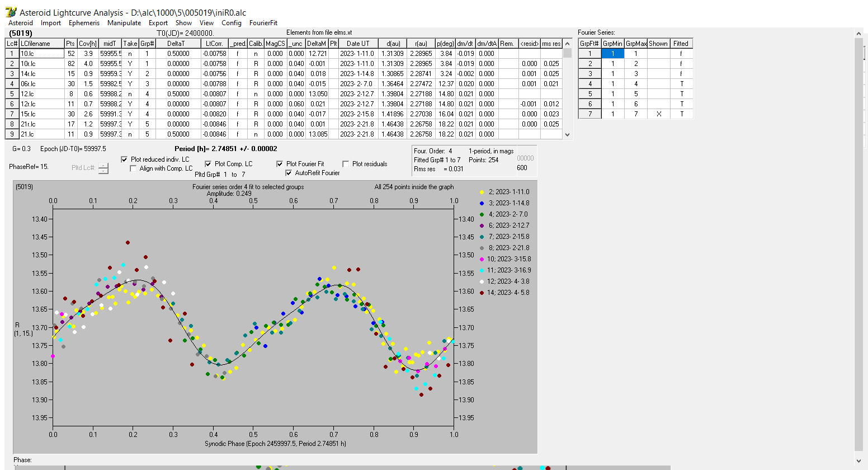Viewport: 868px width, 470px height.
Task: Open the View menu
Action: (206, 23)
